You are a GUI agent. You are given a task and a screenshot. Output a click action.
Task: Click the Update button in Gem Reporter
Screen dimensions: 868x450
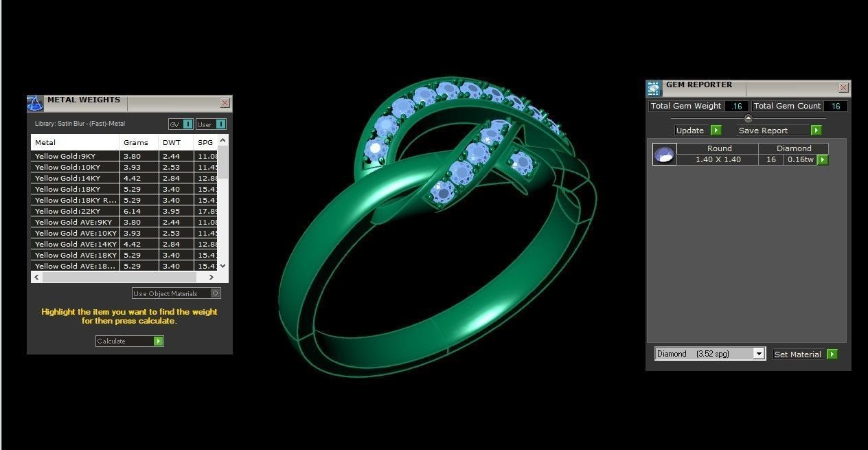coord(698,131)
